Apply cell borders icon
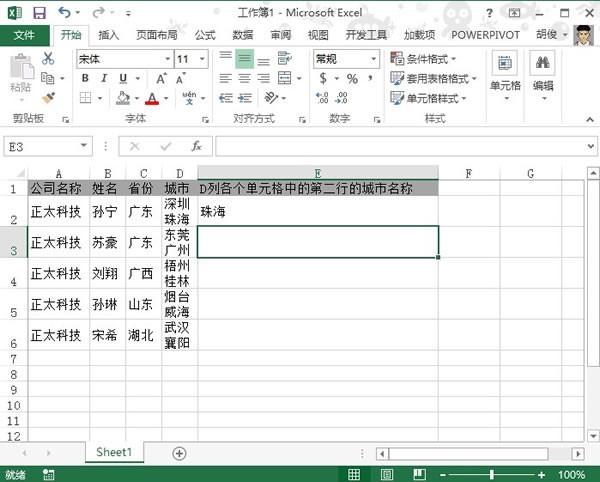The width and height of the screenshot is (600, 482). [x=85, y=98]
